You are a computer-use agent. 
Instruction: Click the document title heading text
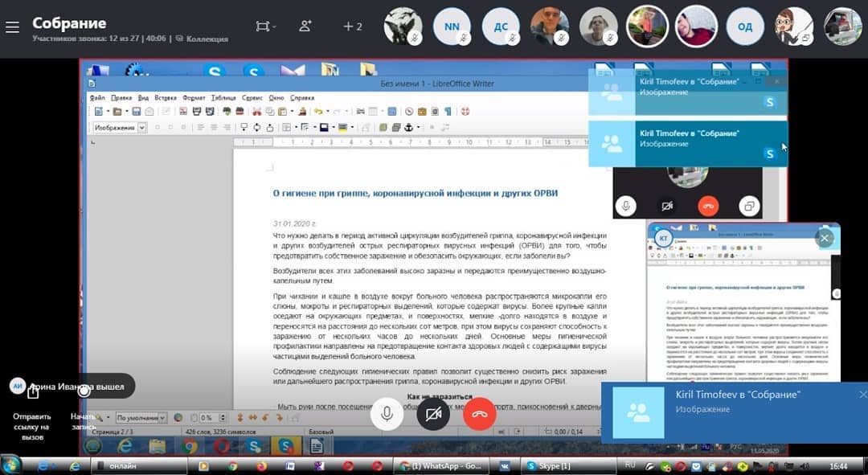[x=416, y=193]
